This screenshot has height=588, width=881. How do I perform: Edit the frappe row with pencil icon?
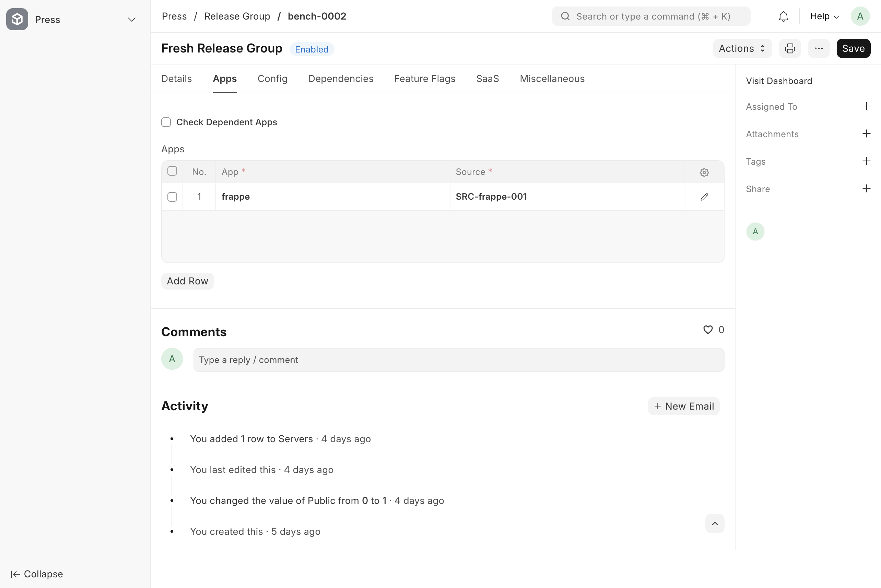[x=704, y=197]
